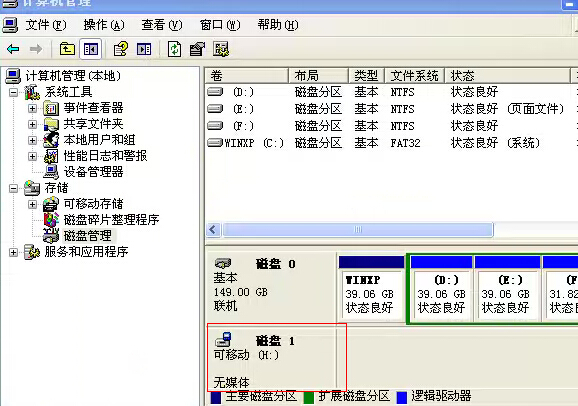Click the 服务和应用程序 icon

point(32,252)
